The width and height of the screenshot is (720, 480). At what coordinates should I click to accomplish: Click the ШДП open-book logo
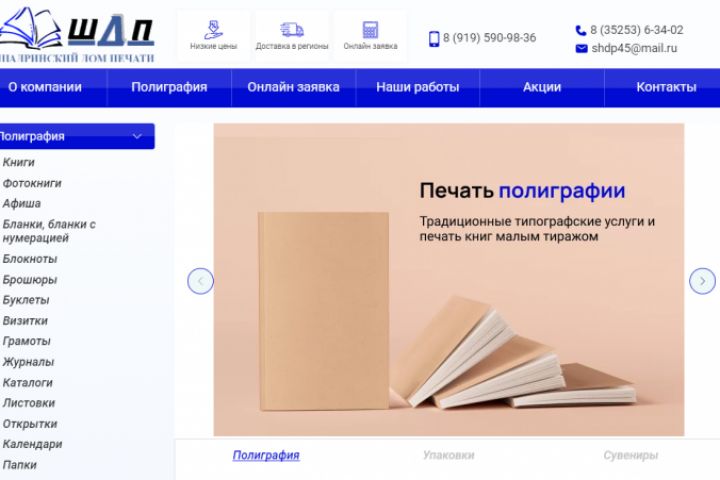76,33
